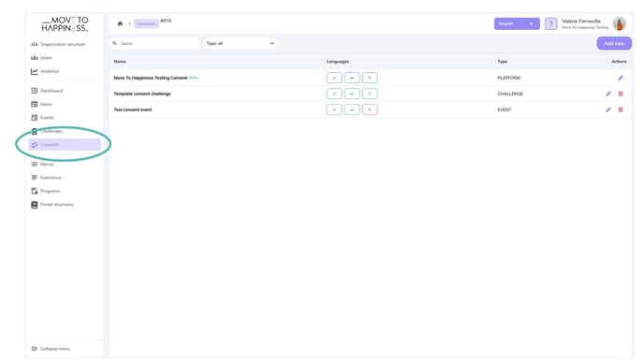Delete the Template consent challenge row
644x362 pixels.
[621, 94]
